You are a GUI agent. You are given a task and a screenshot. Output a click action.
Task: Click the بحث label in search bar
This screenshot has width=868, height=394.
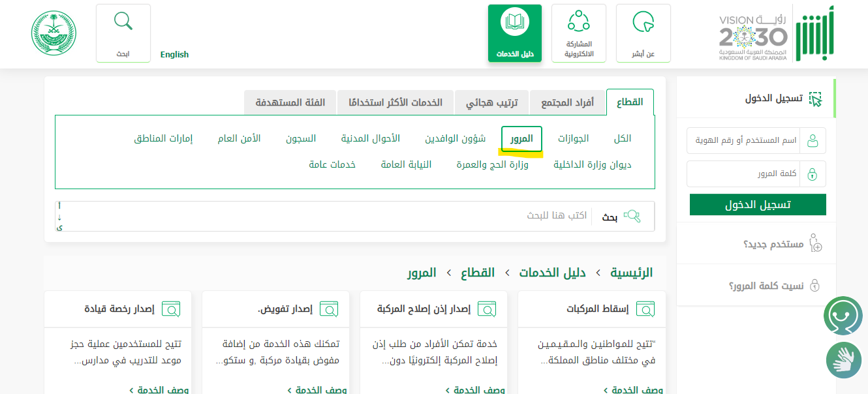[x=610, y=217]
